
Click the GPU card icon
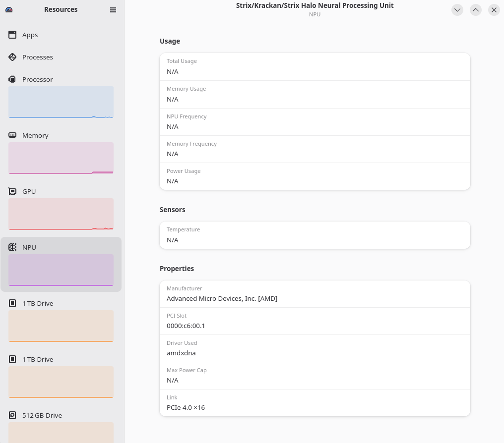(x=12, y=191)
